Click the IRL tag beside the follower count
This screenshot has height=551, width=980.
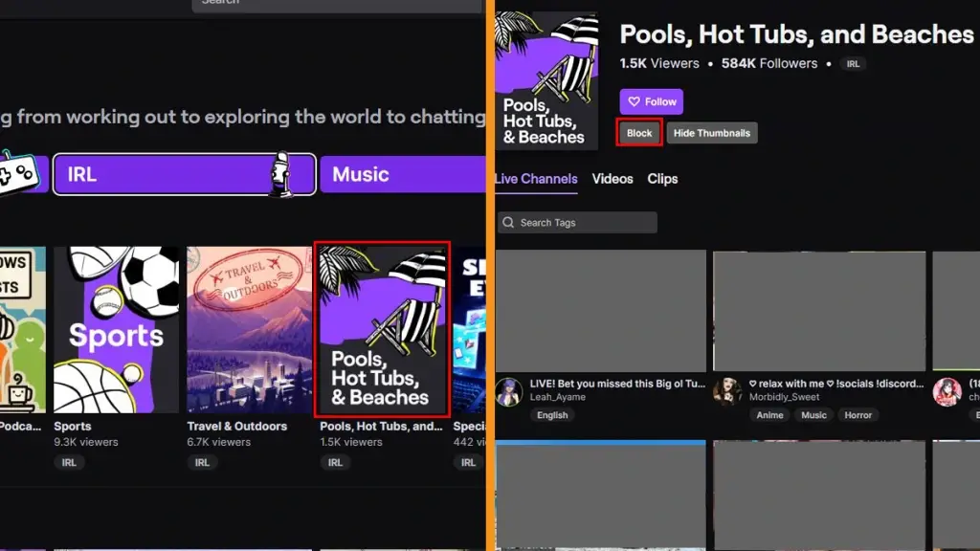853,64
